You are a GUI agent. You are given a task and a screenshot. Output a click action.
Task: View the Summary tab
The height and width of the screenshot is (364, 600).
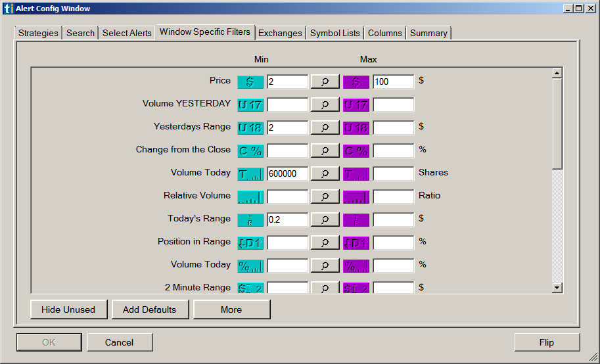tap(428, 33)
